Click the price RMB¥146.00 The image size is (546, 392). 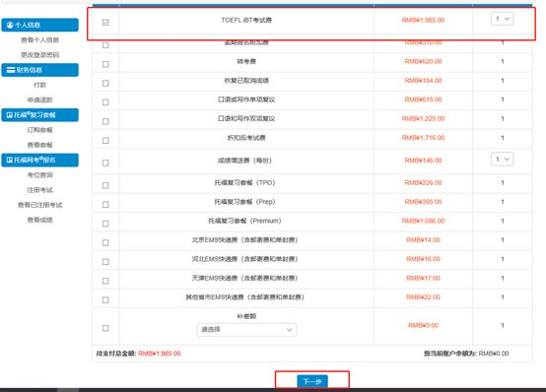[423, 161]
